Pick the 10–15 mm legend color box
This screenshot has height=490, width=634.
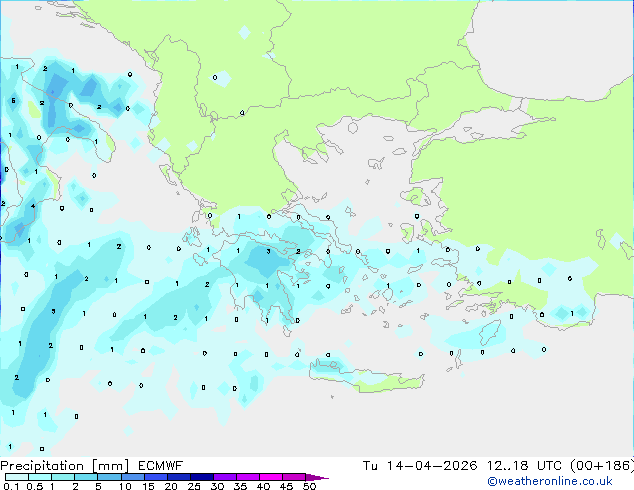click(132, 477)
